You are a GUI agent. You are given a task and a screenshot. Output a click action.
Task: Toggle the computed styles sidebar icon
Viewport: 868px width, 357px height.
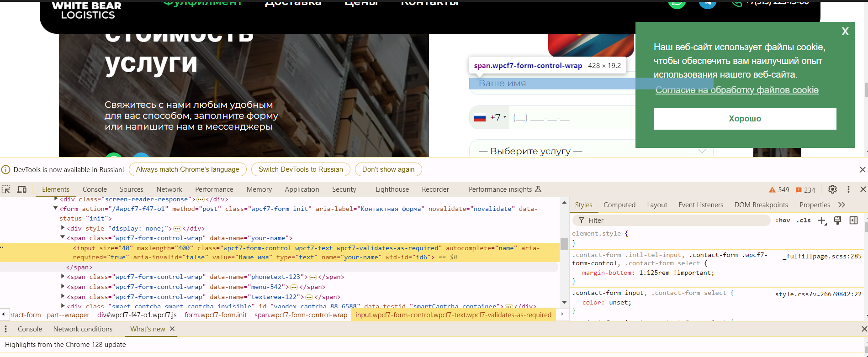coord(853,220)
